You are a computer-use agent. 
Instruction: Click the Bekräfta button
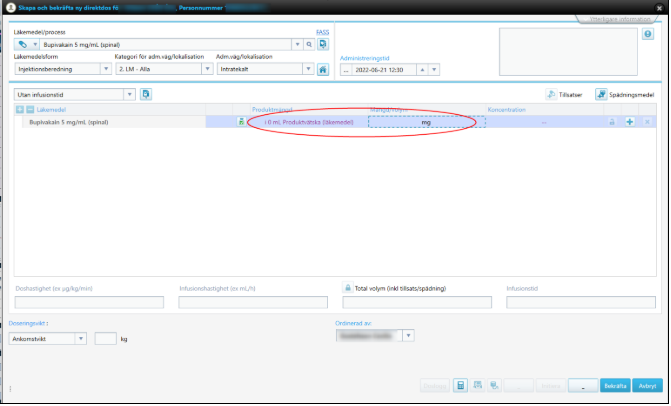pyautogui.click(x=615, y=385)
